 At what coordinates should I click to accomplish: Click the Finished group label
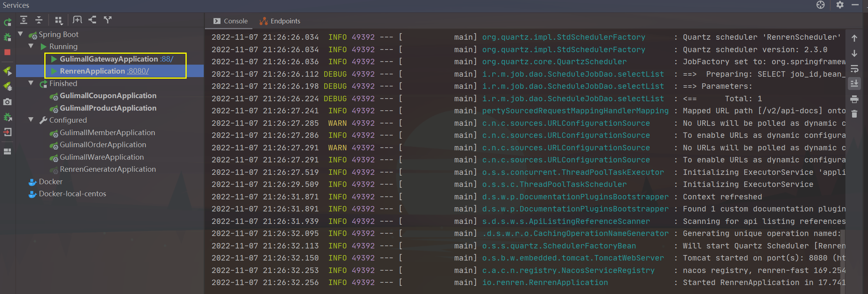coord(63,83)
